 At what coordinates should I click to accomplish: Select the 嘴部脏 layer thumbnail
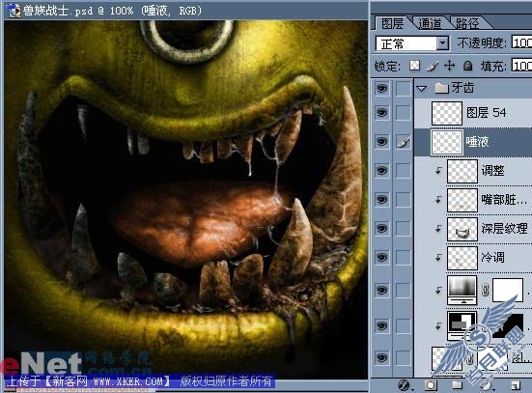tap(462, 200)
